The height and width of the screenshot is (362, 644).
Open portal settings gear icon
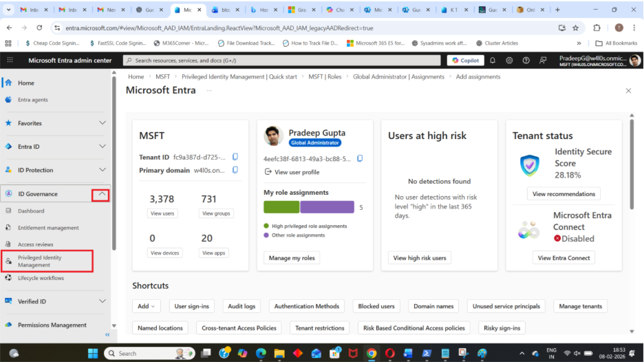(x=509, y=61)
